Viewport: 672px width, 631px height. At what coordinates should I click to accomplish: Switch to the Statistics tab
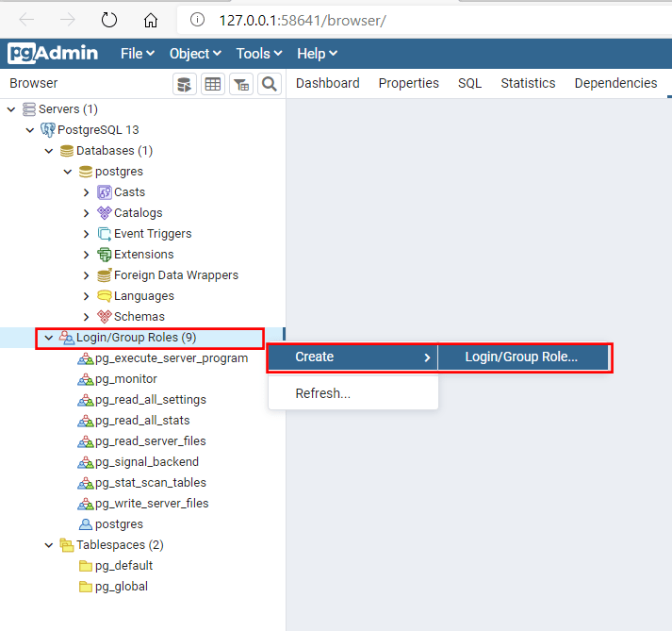coord(528,83)
